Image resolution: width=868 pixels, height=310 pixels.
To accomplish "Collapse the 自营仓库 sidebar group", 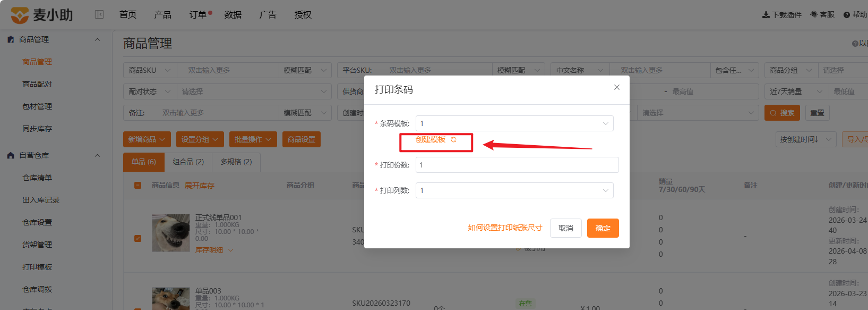I will tap(97, 155).
